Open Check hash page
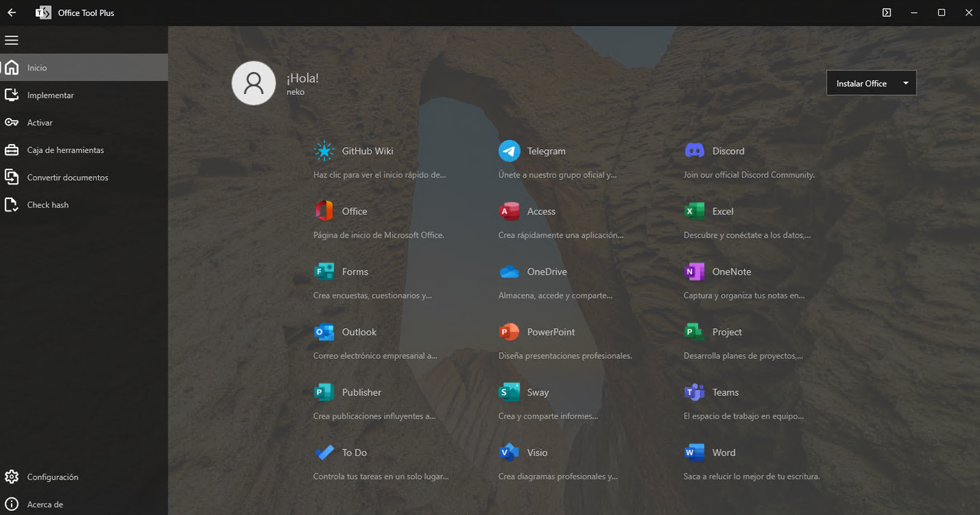Viewport: 980px width, 515px height. (x=84, y=205)
